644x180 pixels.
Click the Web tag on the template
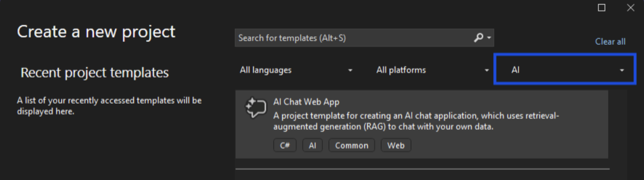396,146
